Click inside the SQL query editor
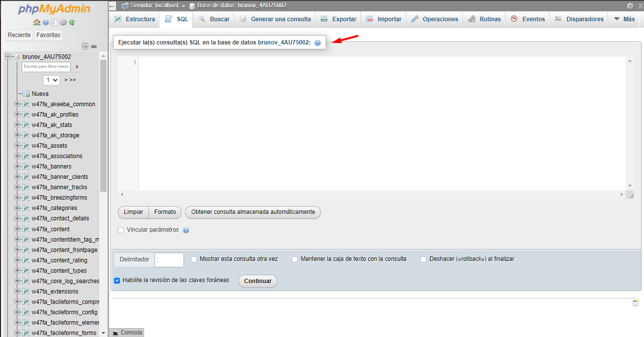Viewport: 644px width, 337px height. 382,124
